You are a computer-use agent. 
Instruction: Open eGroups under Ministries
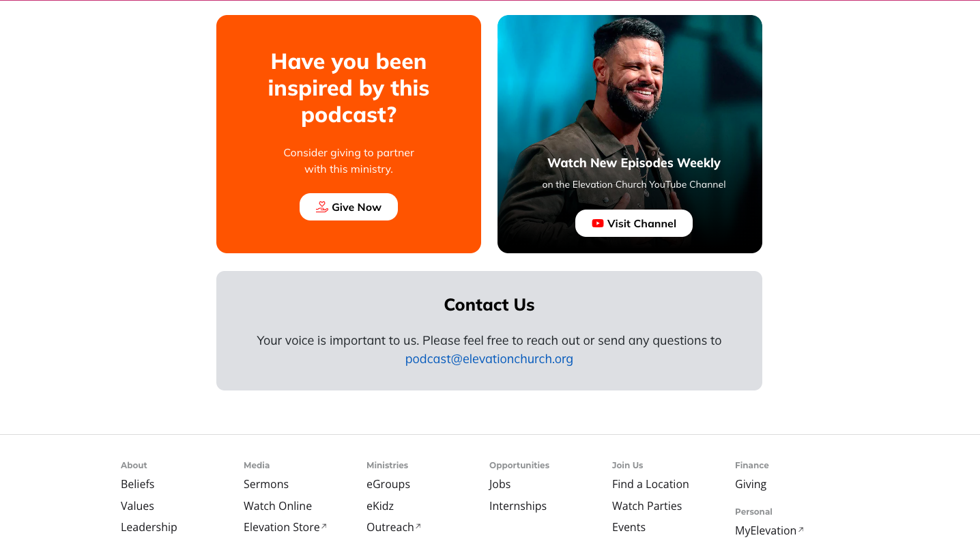388,484
